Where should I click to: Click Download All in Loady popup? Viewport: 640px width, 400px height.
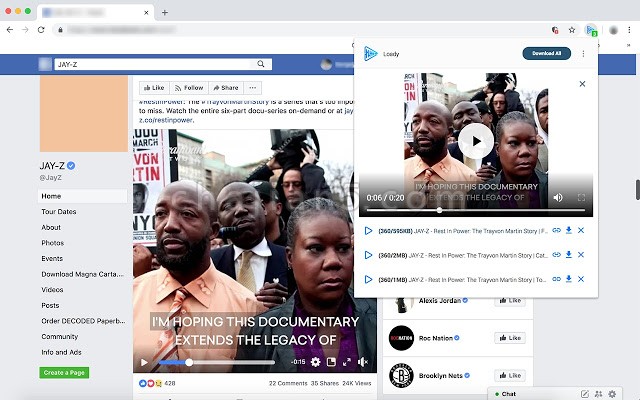547,53
